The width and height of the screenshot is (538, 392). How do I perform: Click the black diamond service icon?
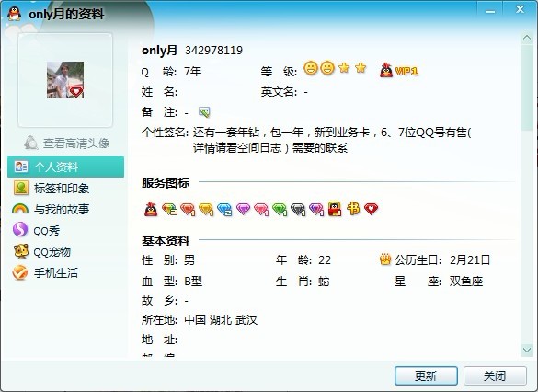298,209
